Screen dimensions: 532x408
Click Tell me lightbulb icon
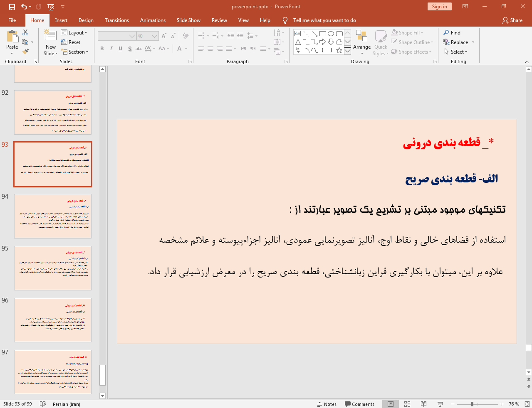pos(285,20)
